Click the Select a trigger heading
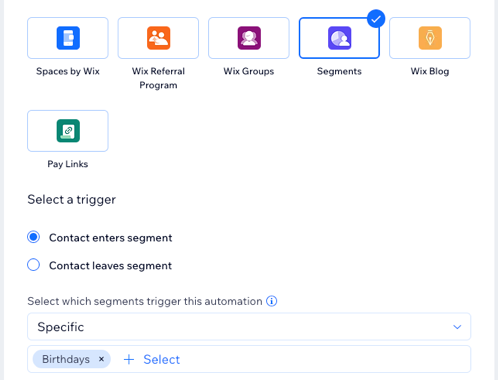The height and width of the screenshot is (380, 498). tap(72, 199)
